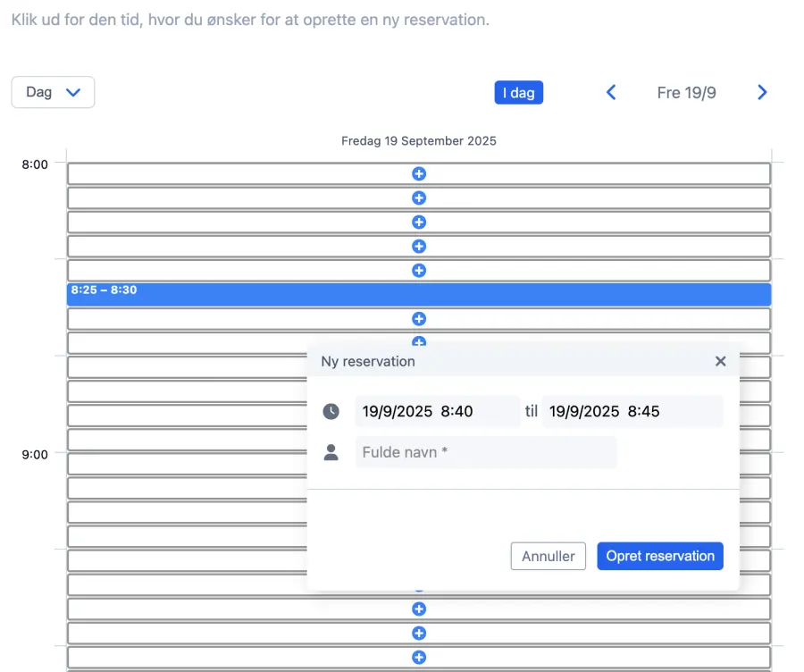Jump to today with I dag button

pyautogui.click(x=518, y=92)
